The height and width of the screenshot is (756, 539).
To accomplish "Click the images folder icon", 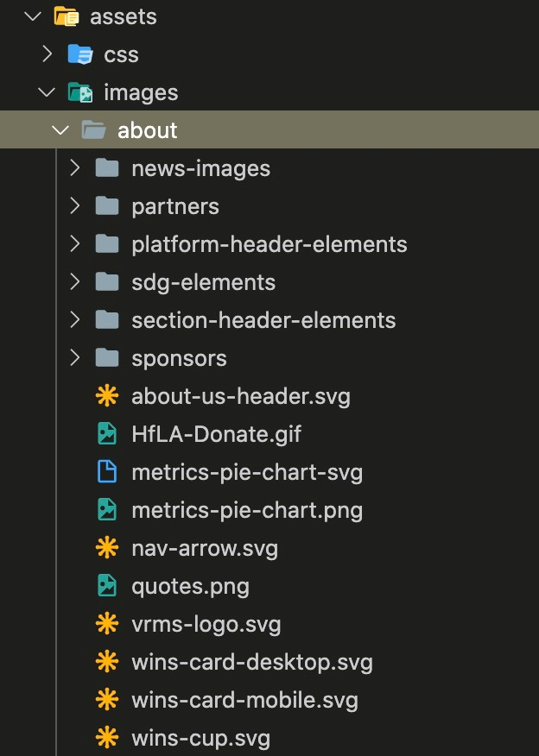I will [x=79, y=92].
